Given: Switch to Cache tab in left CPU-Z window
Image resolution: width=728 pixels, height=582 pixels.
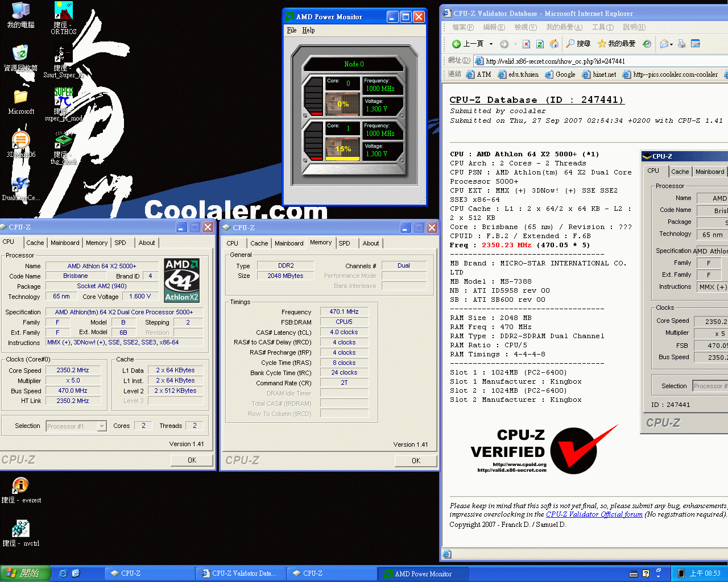Looking at the screenshot, I should (35, 243).
